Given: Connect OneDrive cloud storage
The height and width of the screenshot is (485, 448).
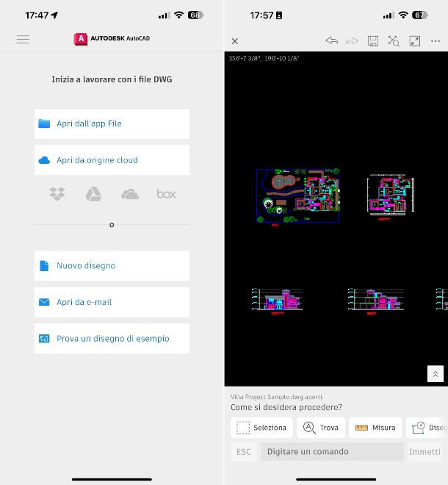Looking at the screenshot, I should pos(129,194).
